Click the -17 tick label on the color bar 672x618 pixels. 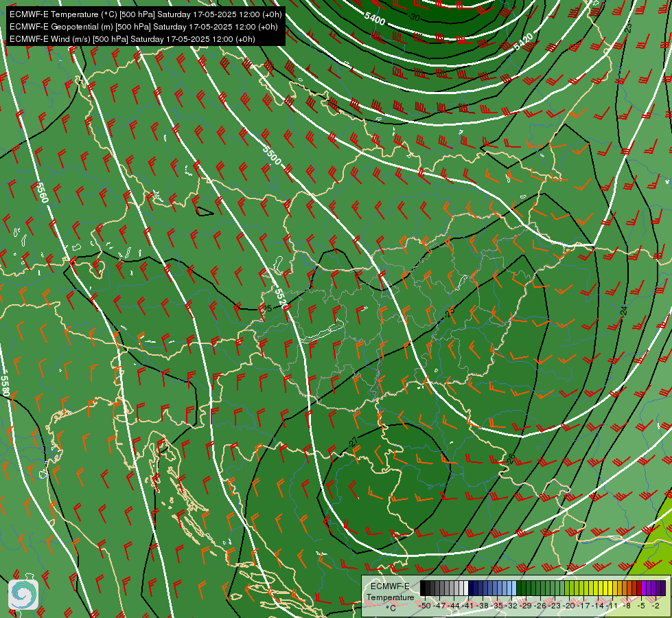583,606
